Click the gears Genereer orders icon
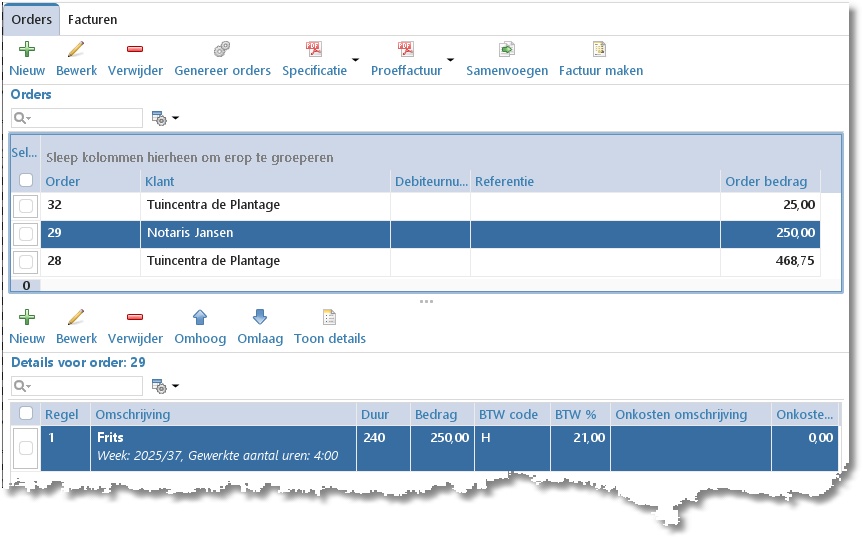The width and height of the screenshot is (863, 540). coord(222,50)
